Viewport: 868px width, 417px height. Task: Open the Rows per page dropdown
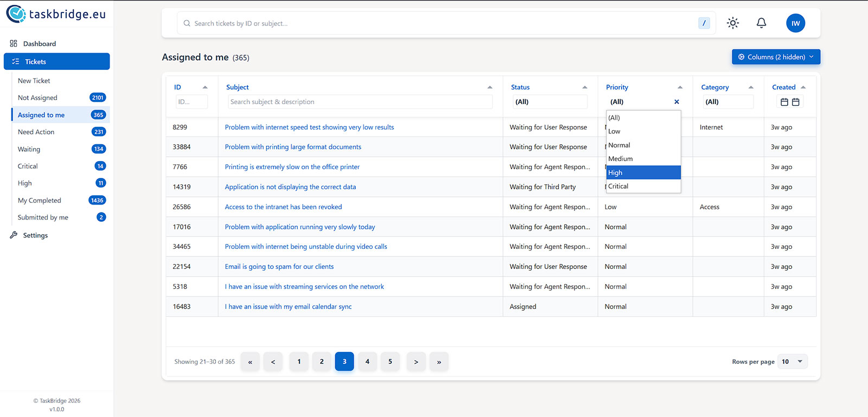coord(792,362)
